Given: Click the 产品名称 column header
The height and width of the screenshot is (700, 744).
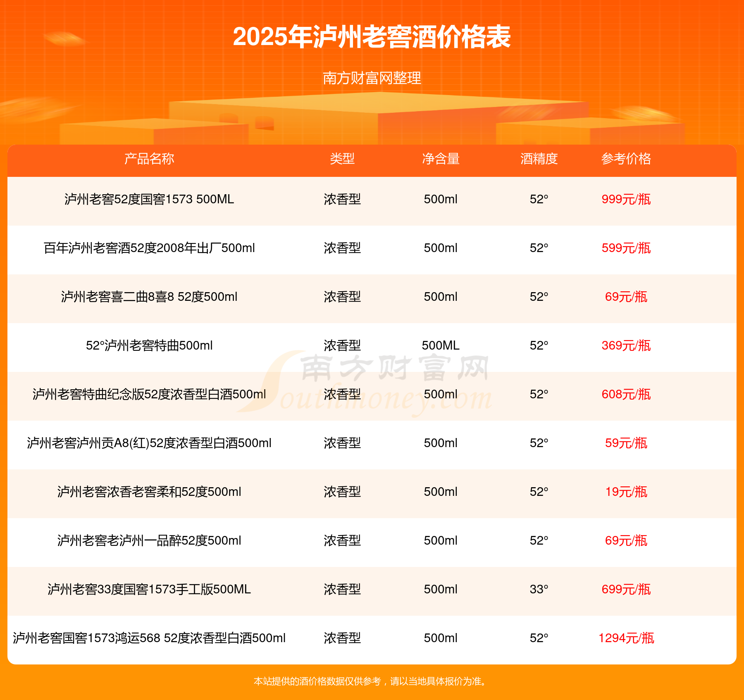Looking at the screenshot, I should [149, 159].
